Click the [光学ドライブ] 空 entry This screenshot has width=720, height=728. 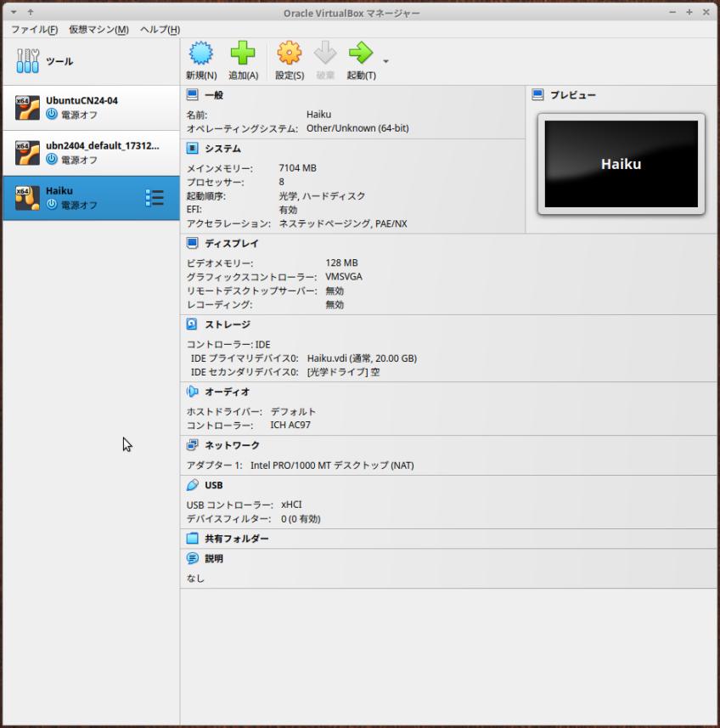coord(343,372)
